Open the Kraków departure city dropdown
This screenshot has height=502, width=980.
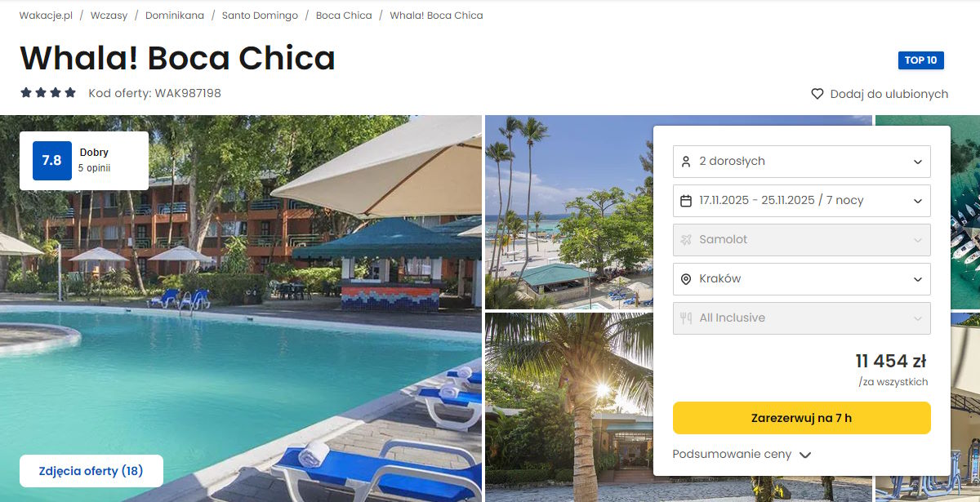[802, 279]
